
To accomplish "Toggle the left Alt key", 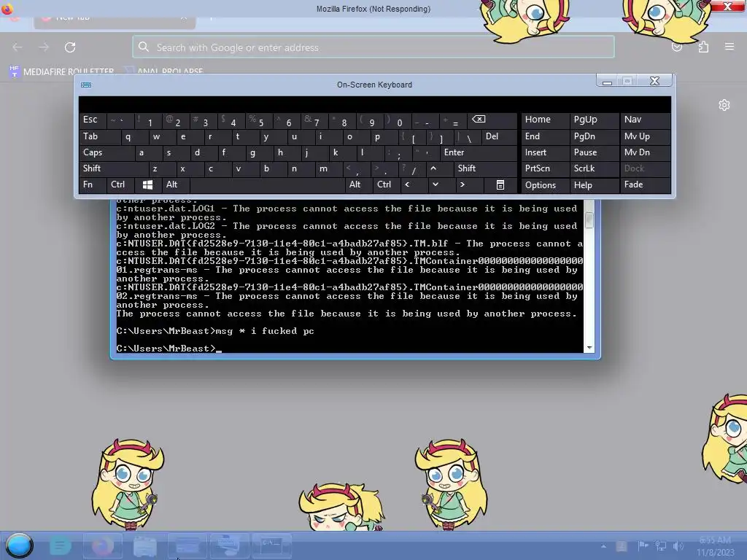I will [x=175, y=184].
